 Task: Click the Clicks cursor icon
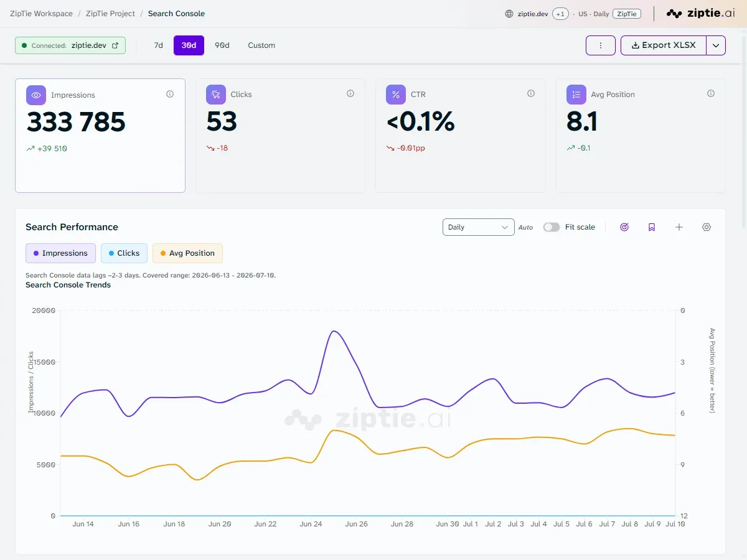[x=216, y=95]
